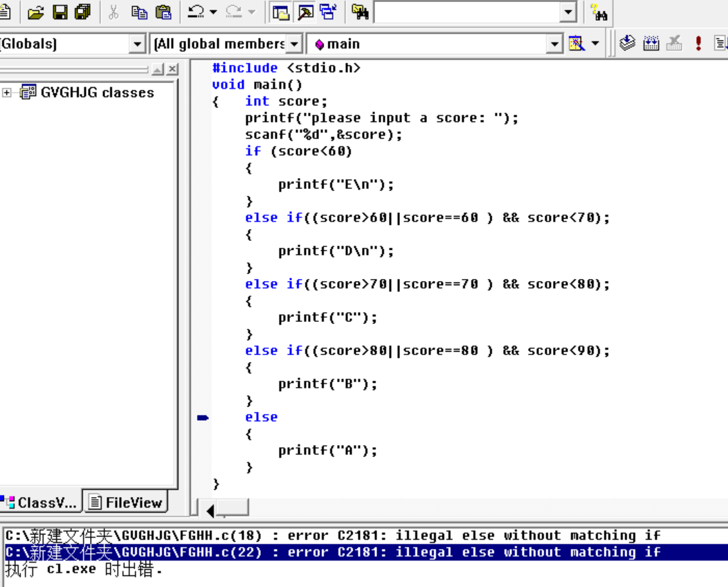
Task: Toggle the Workspace pane icon
Action: tap(281, 12)
